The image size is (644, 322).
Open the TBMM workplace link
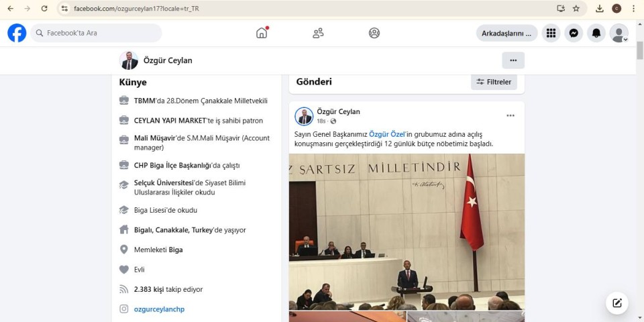145,101
